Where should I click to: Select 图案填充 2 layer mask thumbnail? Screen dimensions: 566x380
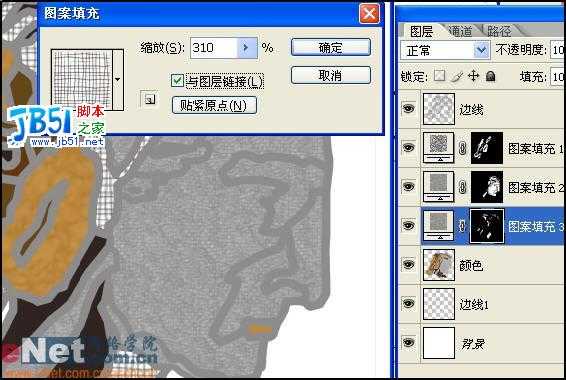click(487, 187)
